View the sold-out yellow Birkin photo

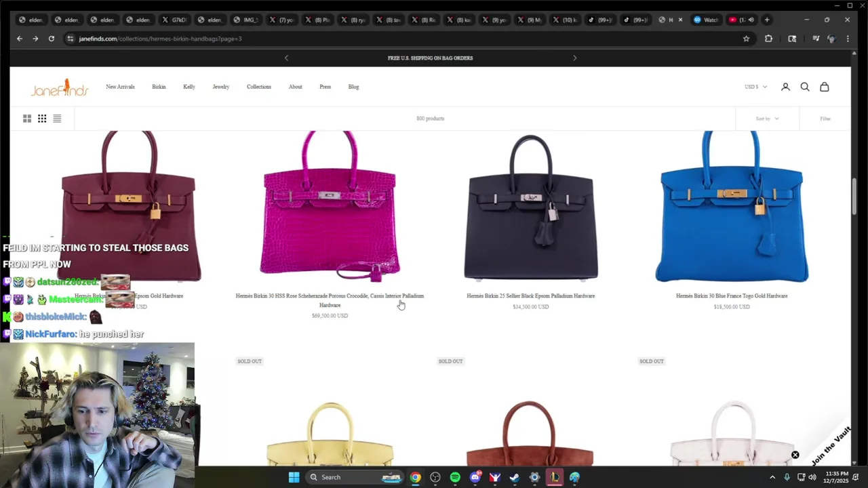330,434
